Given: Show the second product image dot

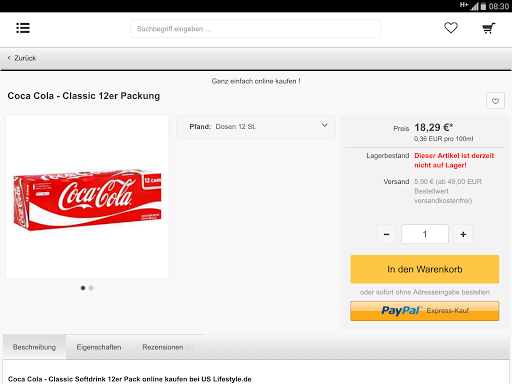Looking at the screenshot, I should click(91, 288).
